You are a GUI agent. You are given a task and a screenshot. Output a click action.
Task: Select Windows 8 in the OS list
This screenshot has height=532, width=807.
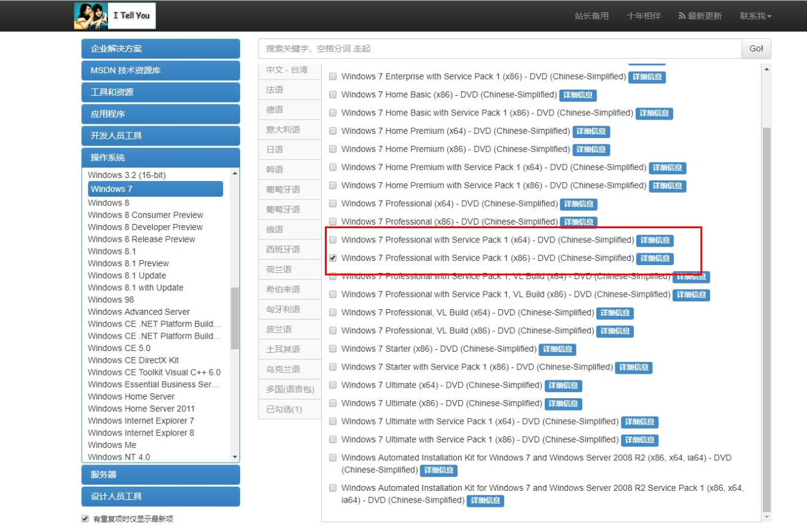(109, 203)
